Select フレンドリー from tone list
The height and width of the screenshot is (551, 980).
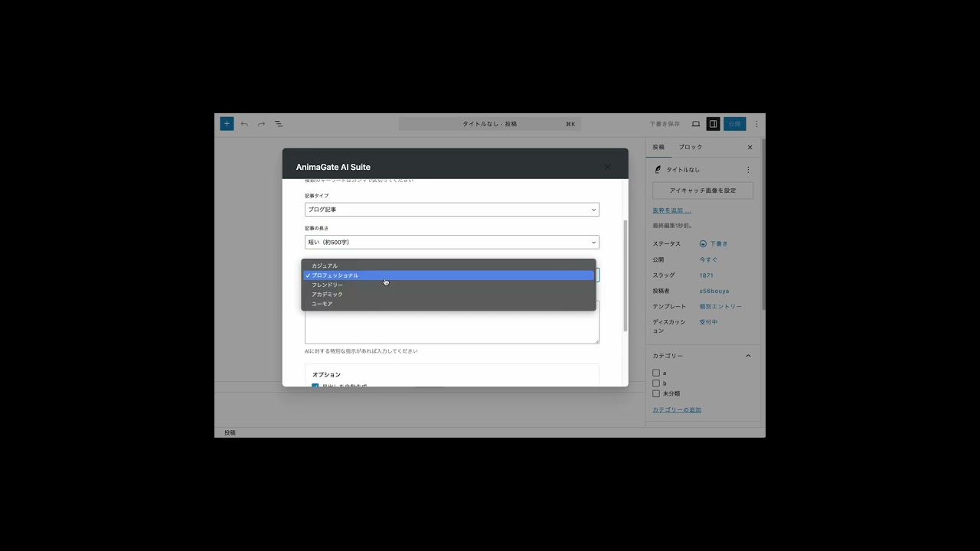449,285
